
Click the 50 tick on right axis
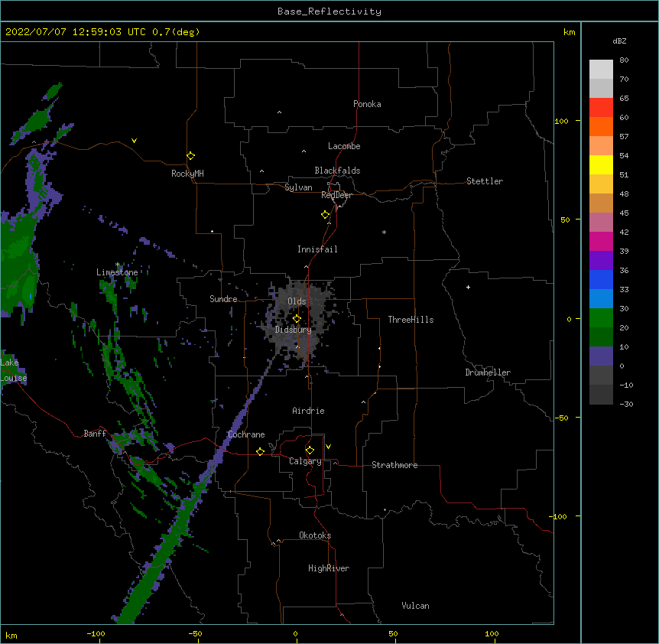point(565,220)
